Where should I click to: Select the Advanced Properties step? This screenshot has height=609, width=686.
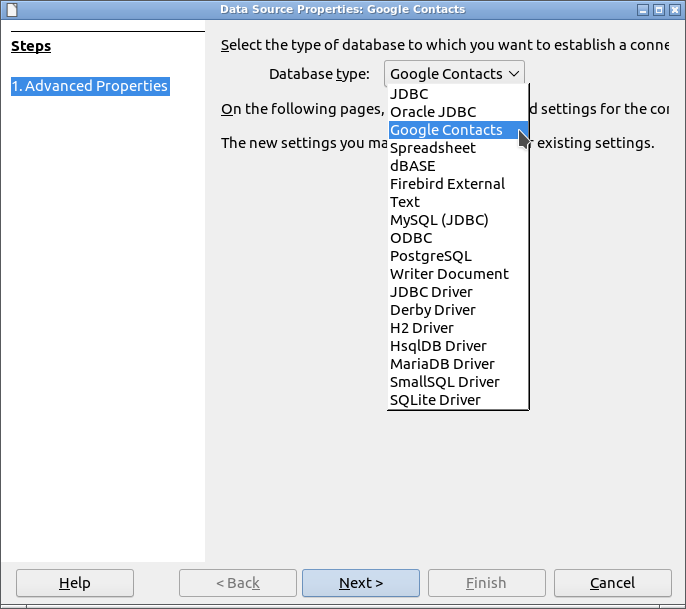tap(90, 86)
